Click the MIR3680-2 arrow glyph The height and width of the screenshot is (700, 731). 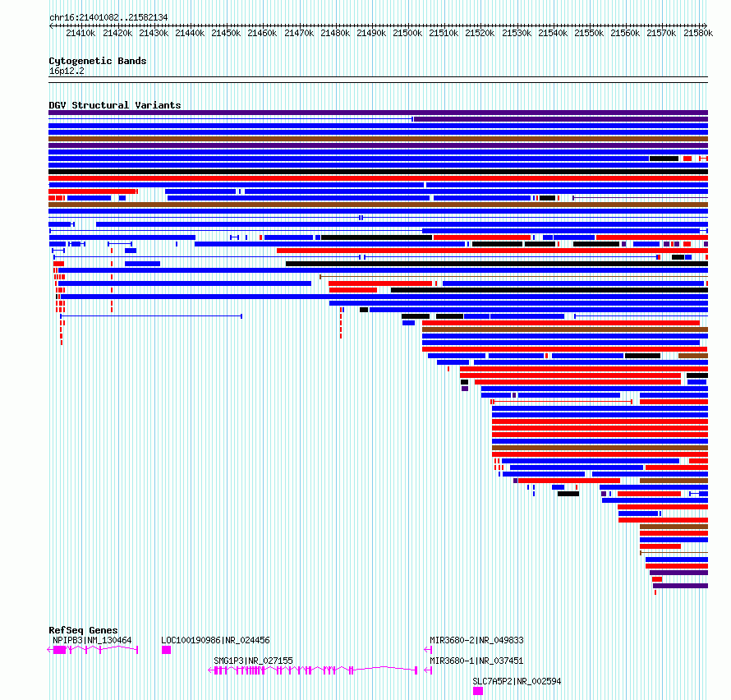(x=428, y=650)
